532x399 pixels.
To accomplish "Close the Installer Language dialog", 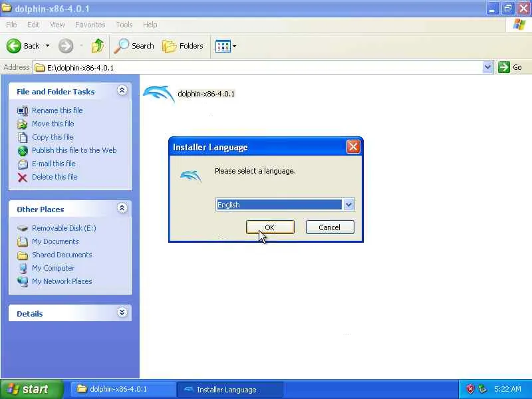I will [353, 146].
